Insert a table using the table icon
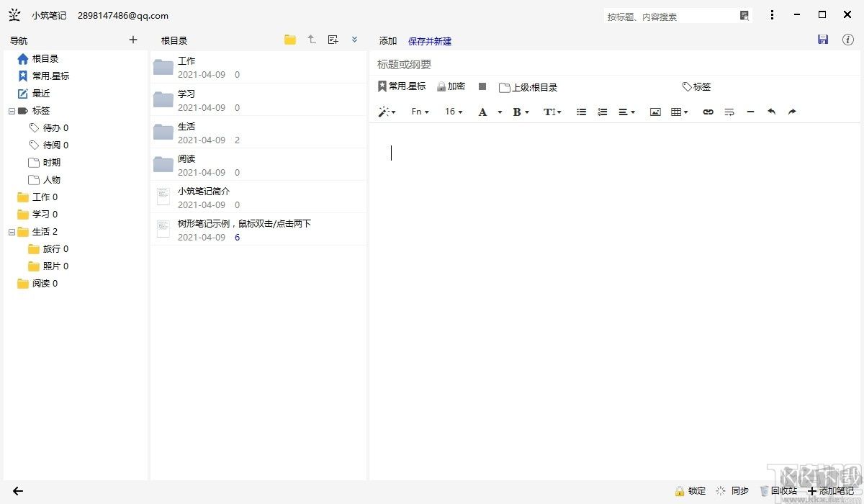The image size is (864, 504). coord(676,112)
